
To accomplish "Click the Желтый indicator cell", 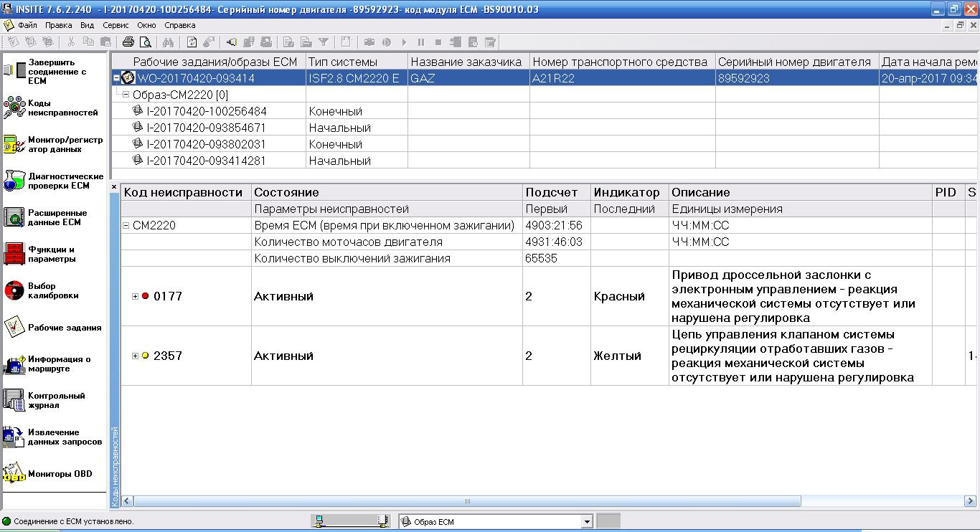I will (x=630, y=356).
